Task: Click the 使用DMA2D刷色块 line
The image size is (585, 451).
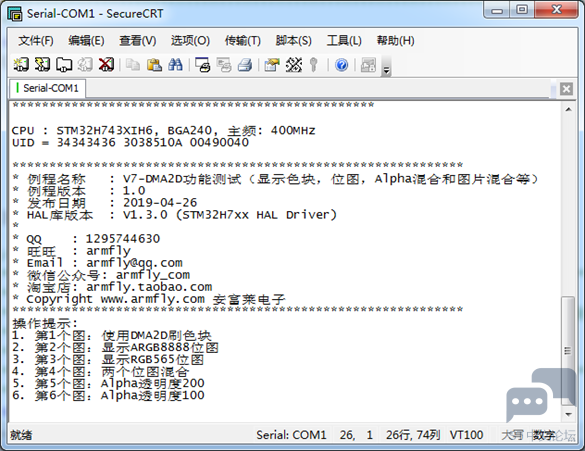Action: point(112,335)
